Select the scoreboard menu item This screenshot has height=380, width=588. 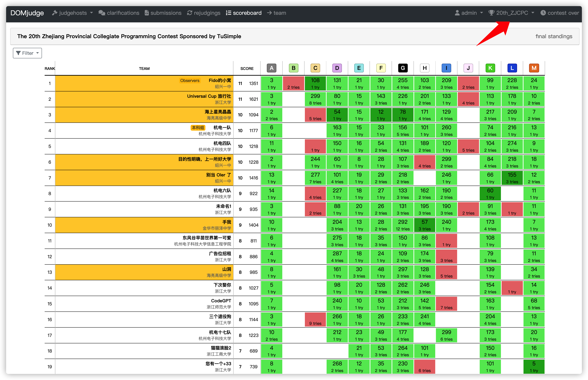pos(247,13)
